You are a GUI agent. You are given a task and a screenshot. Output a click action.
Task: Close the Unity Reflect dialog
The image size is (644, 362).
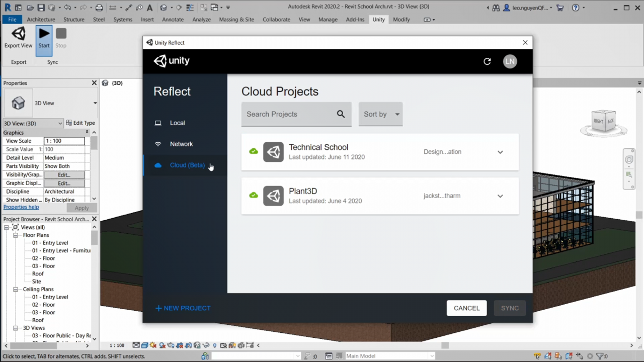point(525,43)
